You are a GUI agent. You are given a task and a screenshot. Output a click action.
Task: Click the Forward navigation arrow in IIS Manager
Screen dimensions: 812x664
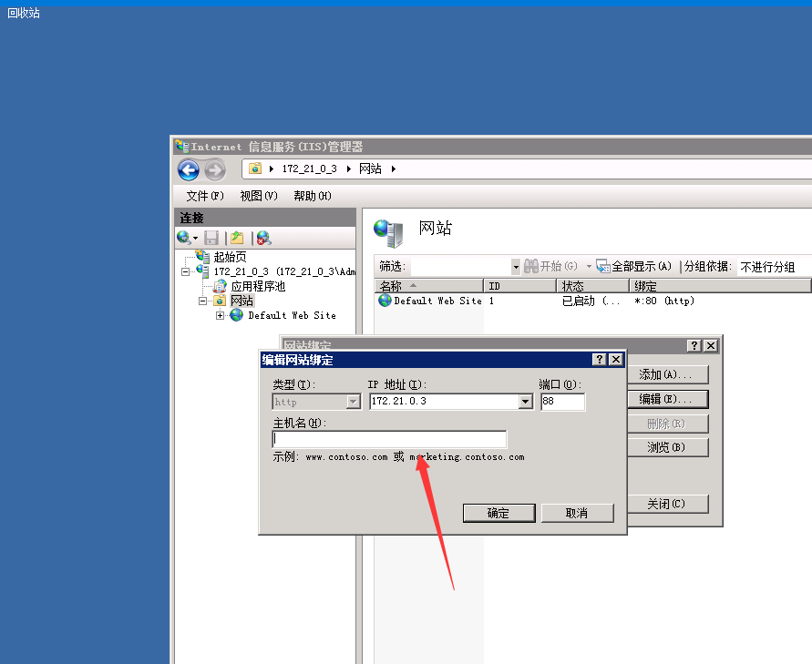click(215, 169)
